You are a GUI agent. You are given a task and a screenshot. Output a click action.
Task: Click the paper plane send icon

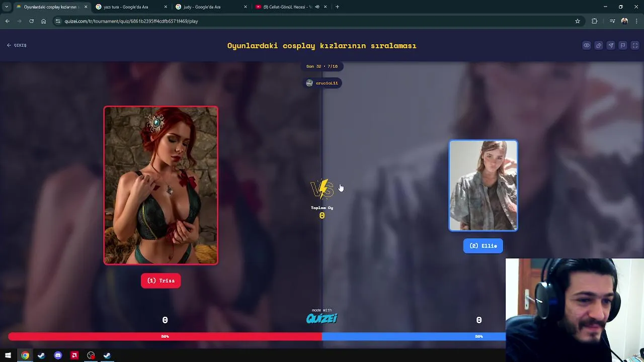[x=611, y=45]
